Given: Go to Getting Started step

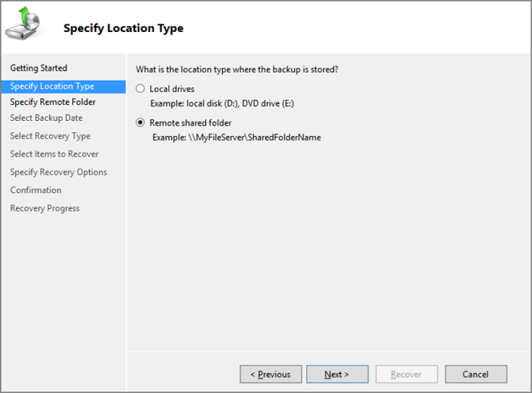Looking at the screenshot, I should click(x=39, y=68).
